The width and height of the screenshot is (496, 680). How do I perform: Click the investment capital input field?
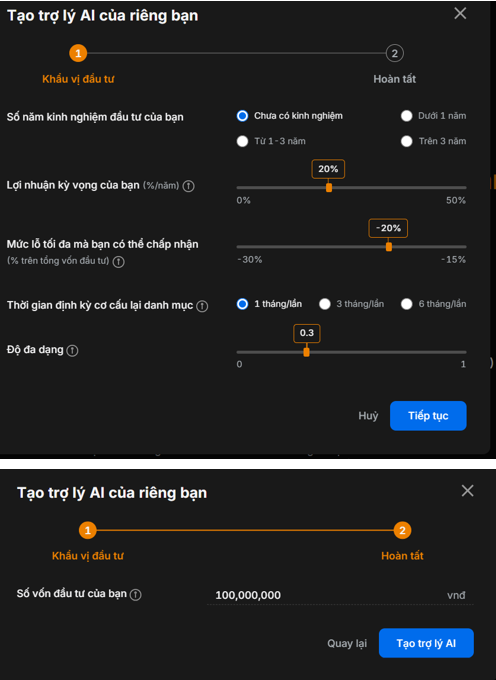coord(340,595)
